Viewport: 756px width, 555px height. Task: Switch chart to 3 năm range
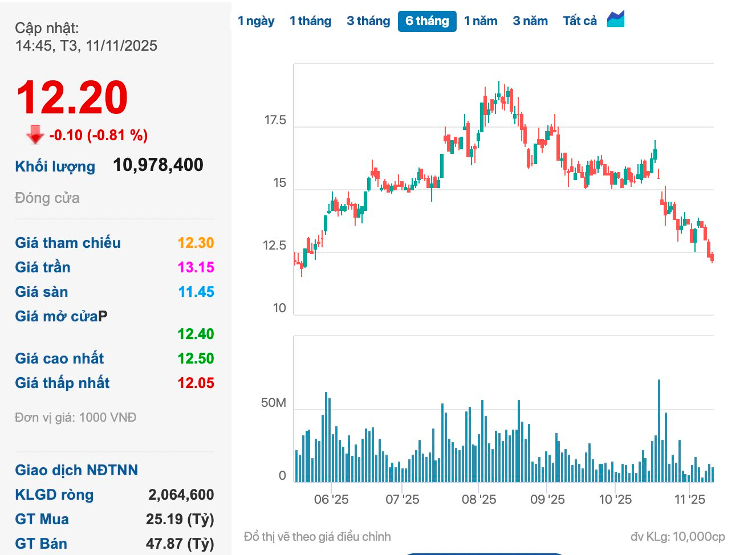click(530, 21)
